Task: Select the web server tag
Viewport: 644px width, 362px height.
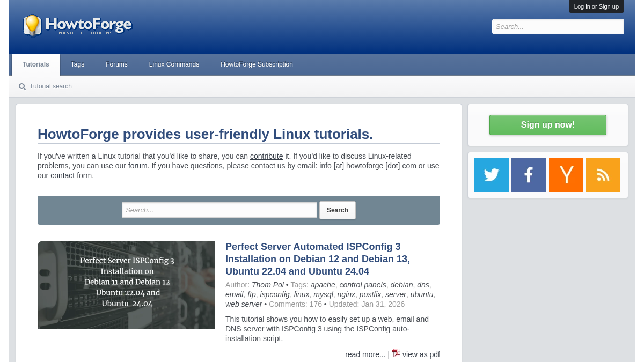Action: (x=244, y=304)
